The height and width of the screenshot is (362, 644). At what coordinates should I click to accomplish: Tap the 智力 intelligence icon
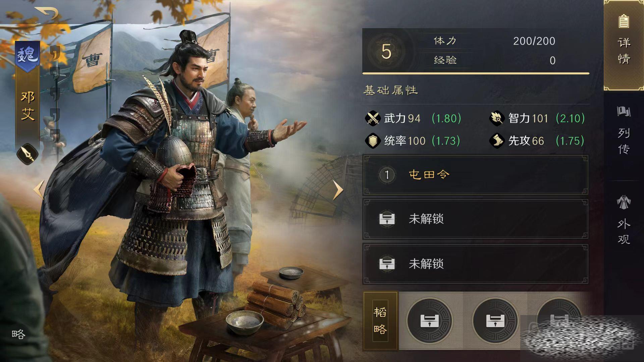coord(497,118)
